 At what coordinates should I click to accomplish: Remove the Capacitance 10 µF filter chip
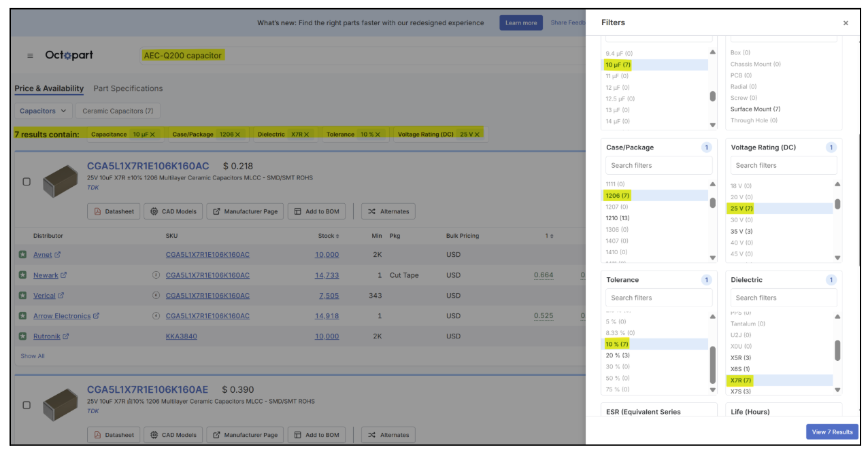[152, 135]
